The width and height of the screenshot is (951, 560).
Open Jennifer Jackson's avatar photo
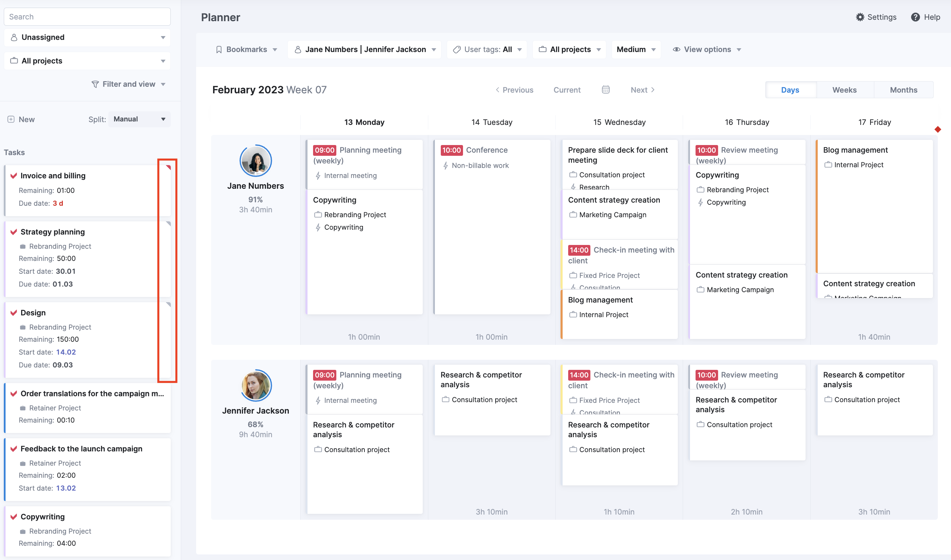255,385
